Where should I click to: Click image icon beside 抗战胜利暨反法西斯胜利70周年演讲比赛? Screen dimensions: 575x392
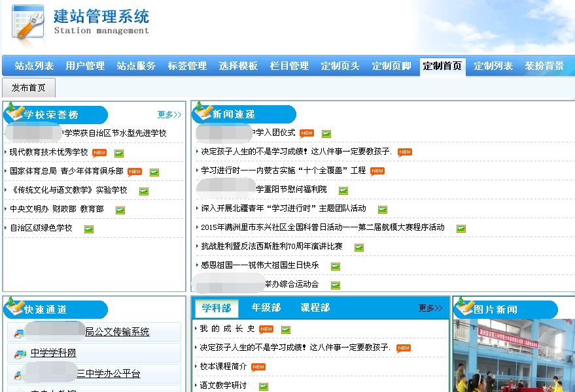358,248
